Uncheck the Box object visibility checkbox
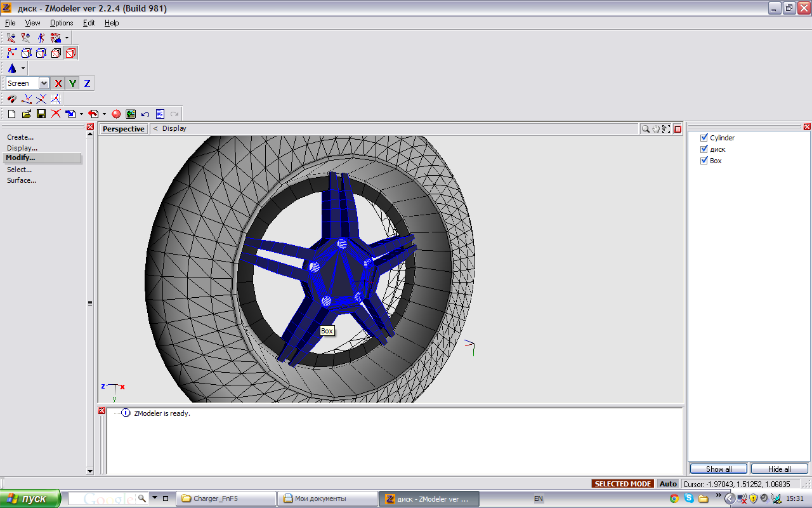The width and height of the screenshot is (812, 508). tap(704, 161)
